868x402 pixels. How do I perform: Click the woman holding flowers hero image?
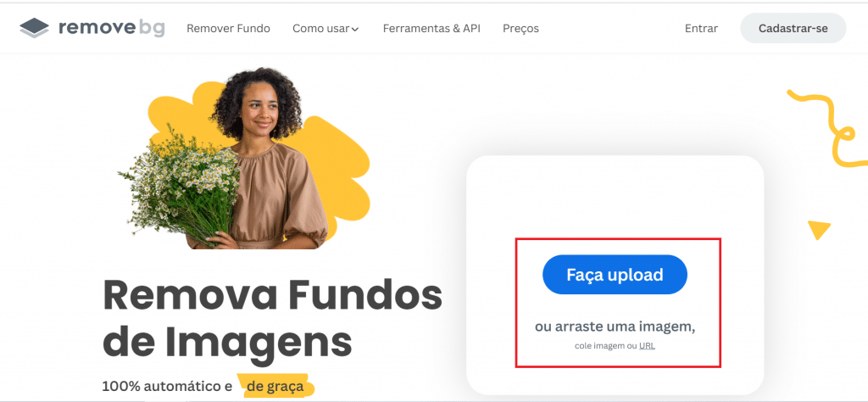(243, 159)
